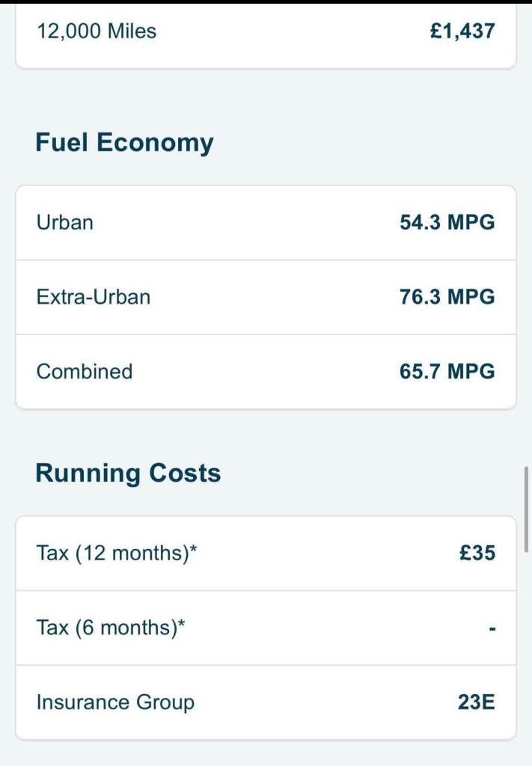Tap the Insurance Group row label
Image resolution: width=532 pixels, height=766 pixels.
point(115,702)
